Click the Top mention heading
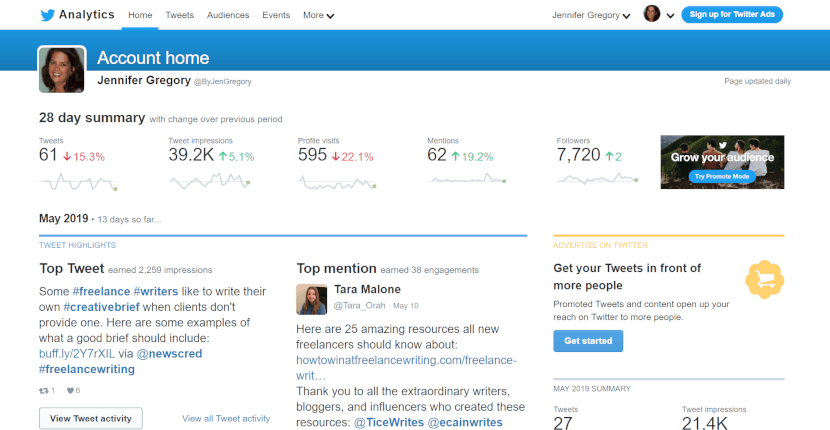Viewport: 830px width, 430px height. click(336, 268)
